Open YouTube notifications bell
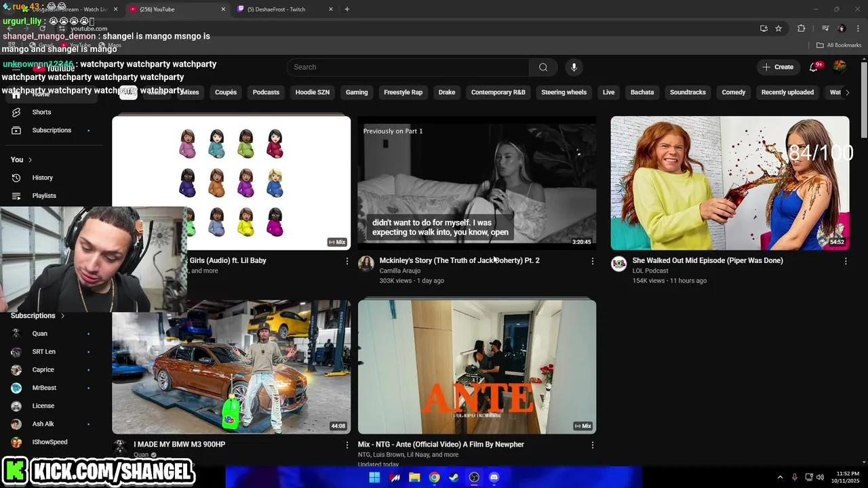 tap(814, 67)
